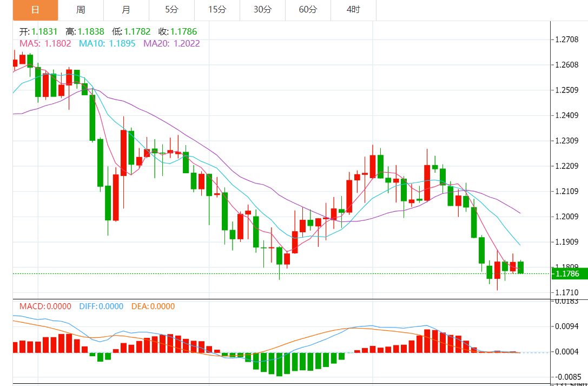Image resolution: width=588 pixels, height=386 pixels.
Task: Click the 0.0004 MACD axis label
Action: (x=566, y=352)
